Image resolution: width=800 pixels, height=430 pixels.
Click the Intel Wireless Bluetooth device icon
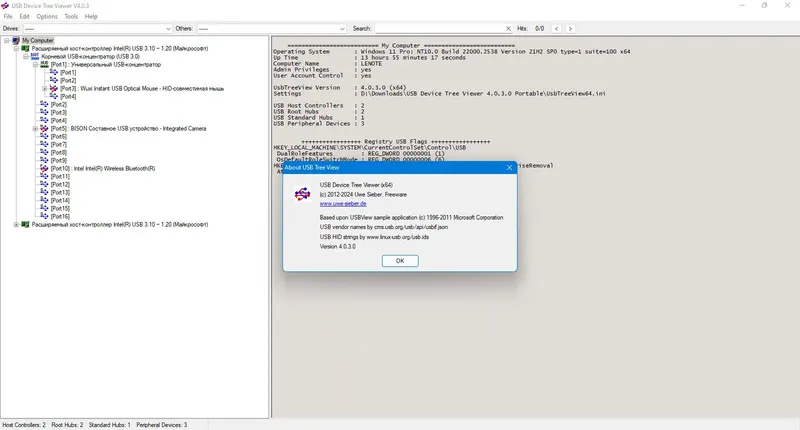tap(44, 168)
